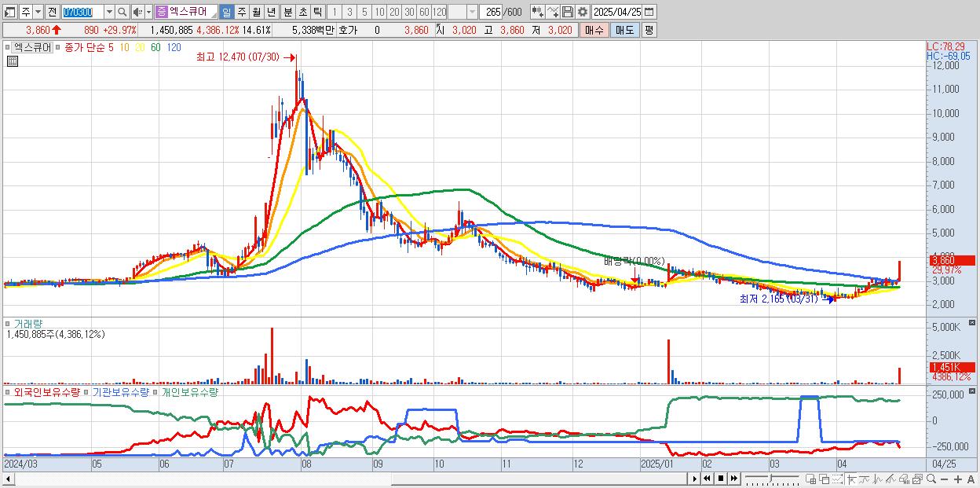Click the candle count field showing 265
Image resolution: width=980 pixels, height=488 pixels.
[x=491, y=13]
